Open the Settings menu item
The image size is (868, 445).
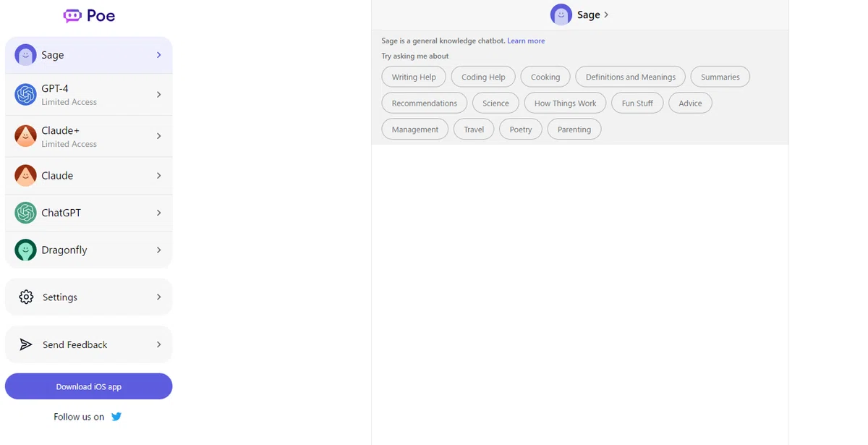88,297
